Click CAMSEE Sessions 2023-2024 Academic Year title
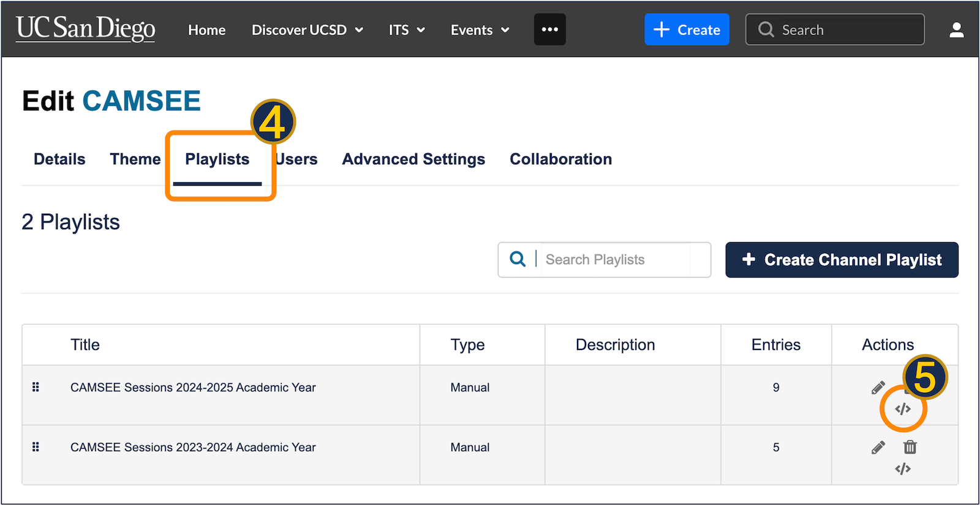Viewport: 980px width, 505px height. (193, 447)
